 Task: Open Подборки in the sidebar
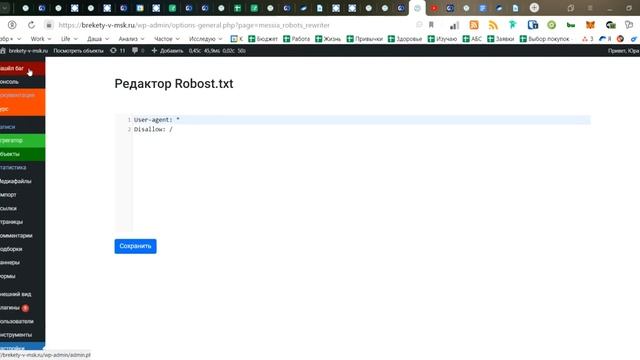coord(22,249)
